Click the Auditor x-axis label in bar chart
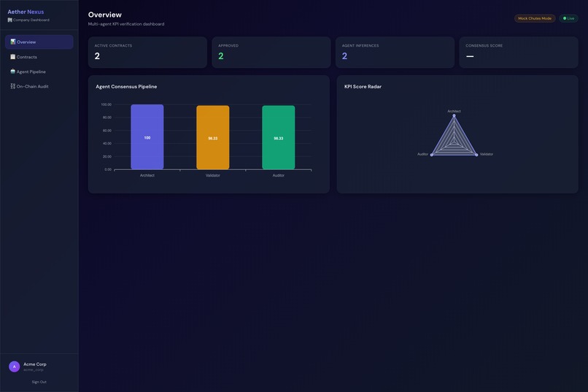588x392 pixels. [x=278, y=175]
